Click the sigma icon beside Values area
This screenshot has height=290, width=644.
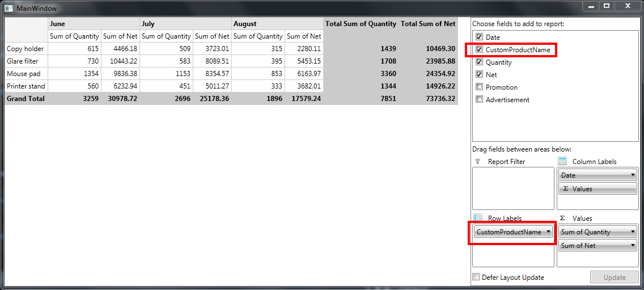(x=563, y=218)
